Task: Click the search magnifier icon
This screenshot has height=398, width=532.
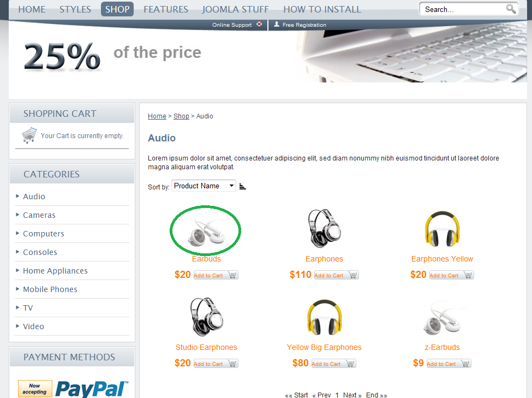Action: click(511, 9)
